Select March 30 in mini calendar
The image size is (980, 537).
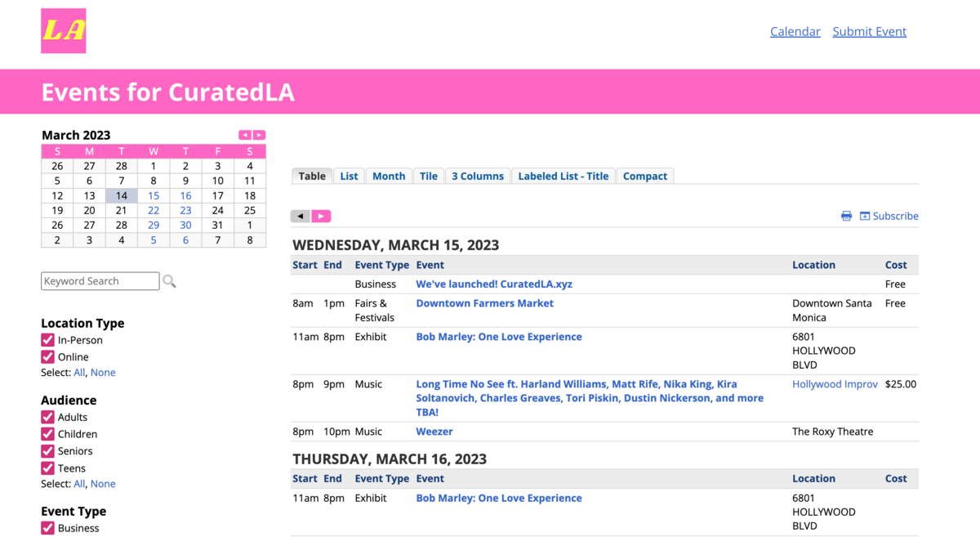(185, 226)
